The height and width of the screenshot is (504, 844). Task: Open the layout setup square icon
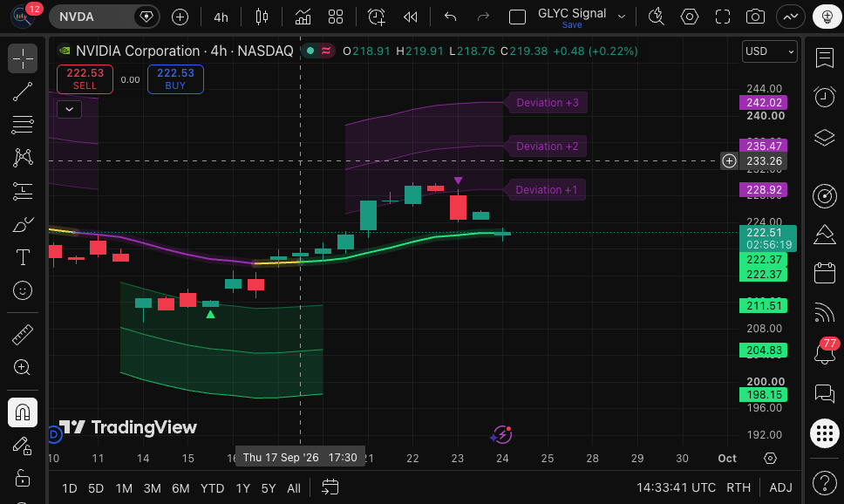(517, 17)
